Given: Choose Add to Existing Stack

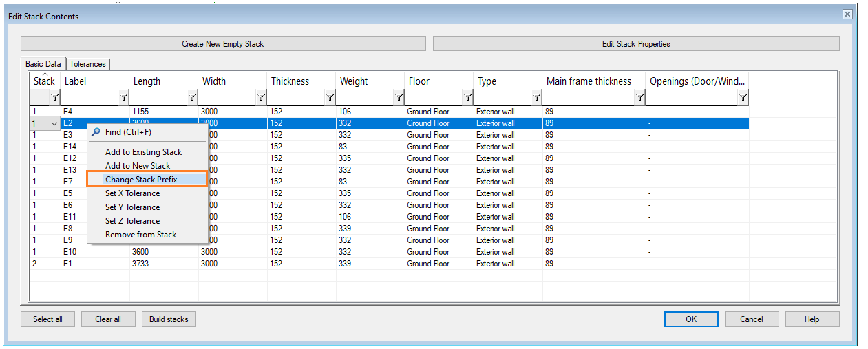Looking at the screenshot, I should pos(143,152).
